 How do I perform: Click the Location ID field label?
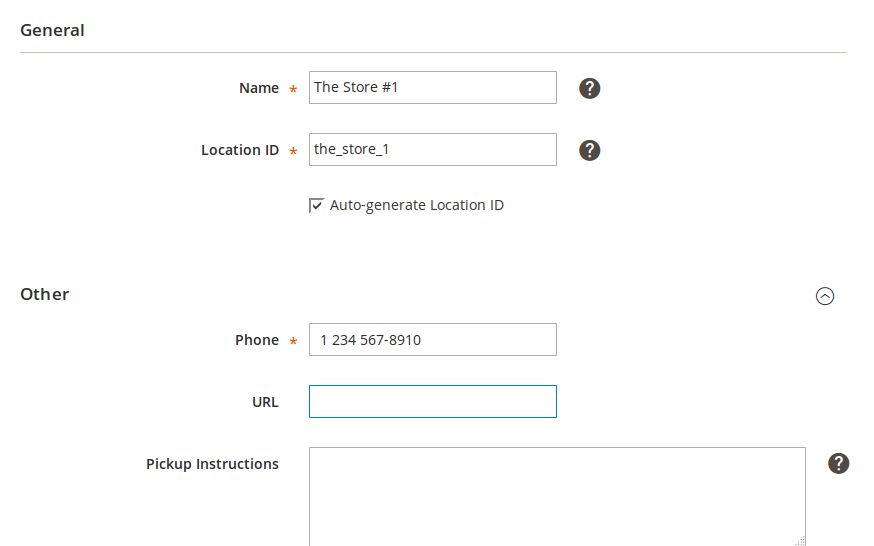[x=240, y=150]
